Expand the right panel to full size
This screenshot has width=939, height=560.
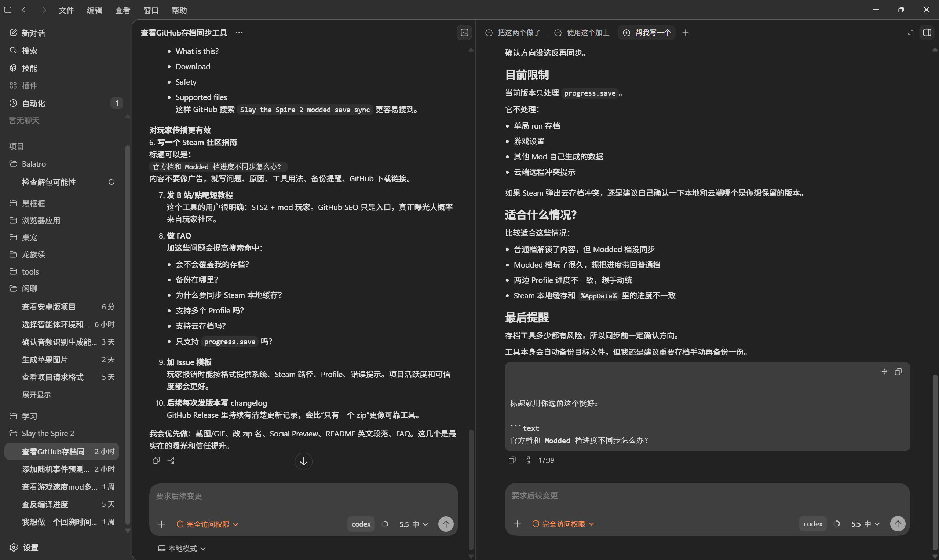click(910, 33)
